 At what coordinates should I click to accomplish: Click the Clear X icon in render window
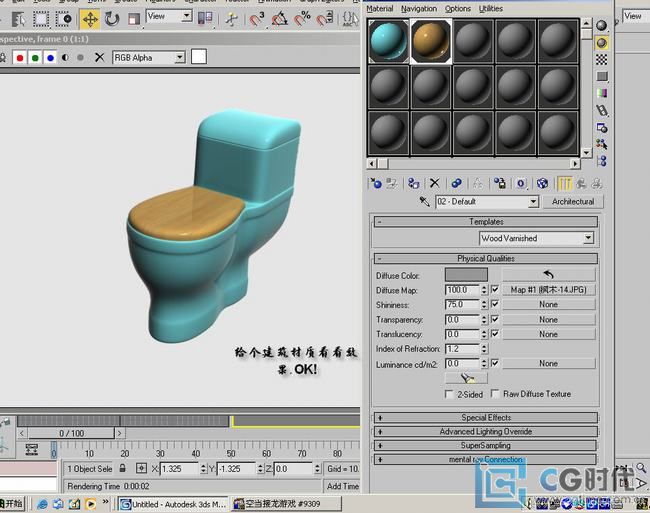click(x=99, y=58)
